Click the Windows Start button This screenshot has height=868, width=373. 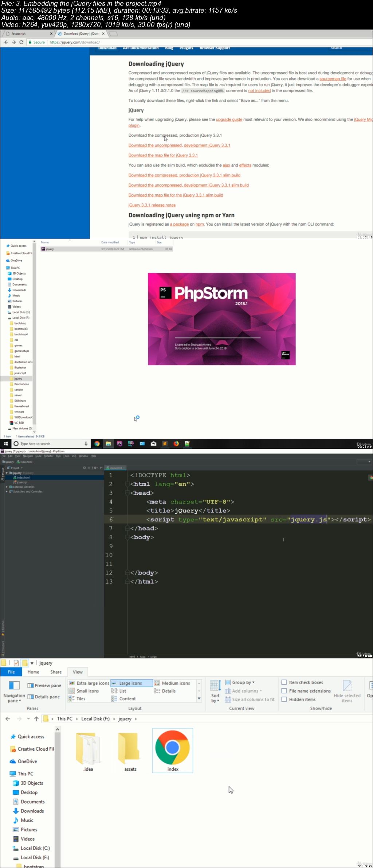pos(6,444)
